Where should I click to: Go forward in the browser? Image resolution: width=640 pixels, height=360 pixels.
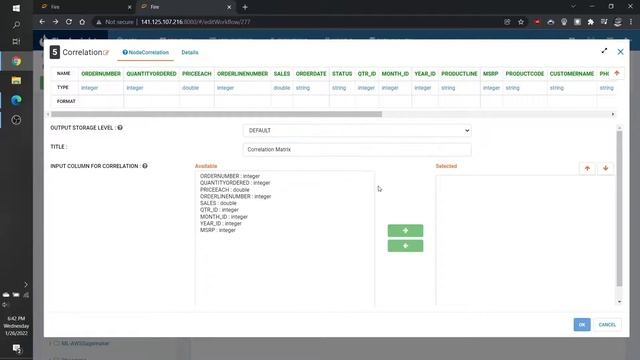[x=56, y=22]
